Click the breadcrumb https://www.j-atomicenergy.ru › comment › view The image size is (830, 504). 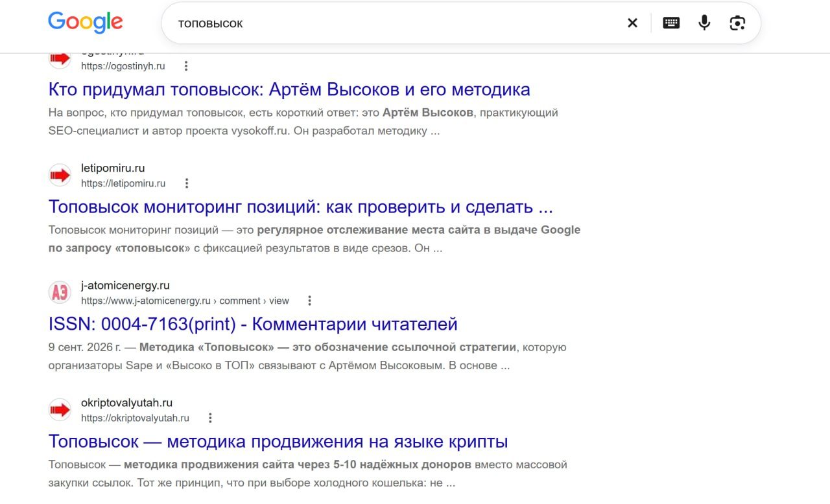point(185,301)
